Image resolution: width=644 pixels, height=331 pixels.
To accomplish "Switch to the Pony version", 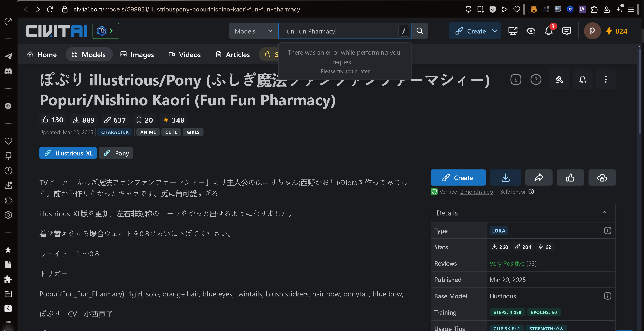I will [x=116, y=153].
